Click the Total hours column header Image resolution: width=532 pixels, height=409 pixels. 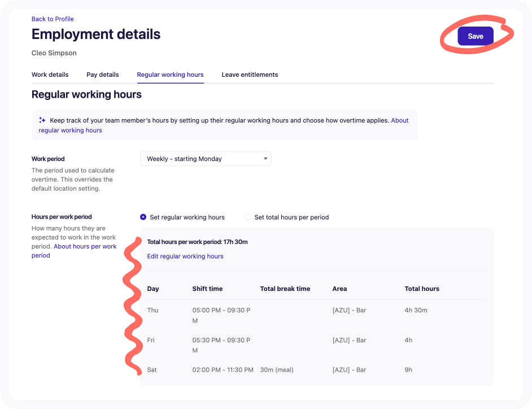(x=422, y=288)
